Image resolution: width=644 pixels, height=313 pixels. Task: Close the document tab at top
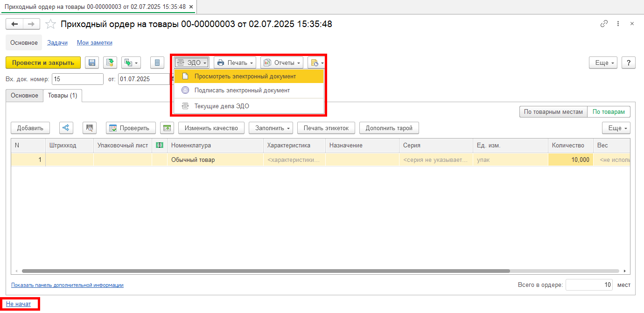click(191, 7)
